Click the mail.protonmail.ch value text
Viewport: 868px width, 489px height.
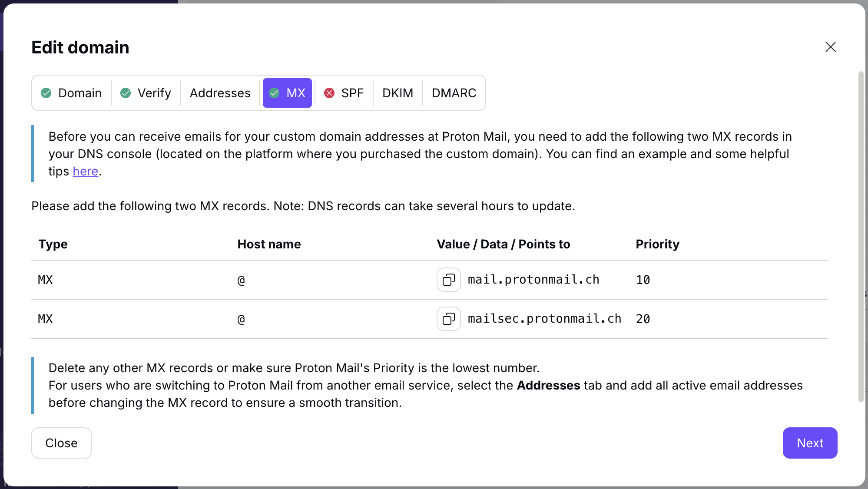tap(533, 280)
